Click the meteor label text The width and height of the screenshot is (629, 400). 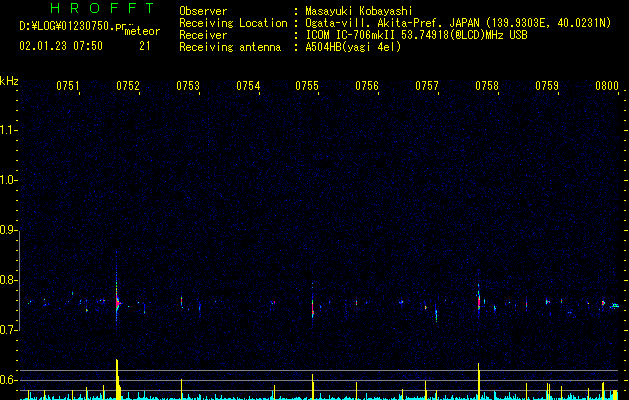point(142,31)
